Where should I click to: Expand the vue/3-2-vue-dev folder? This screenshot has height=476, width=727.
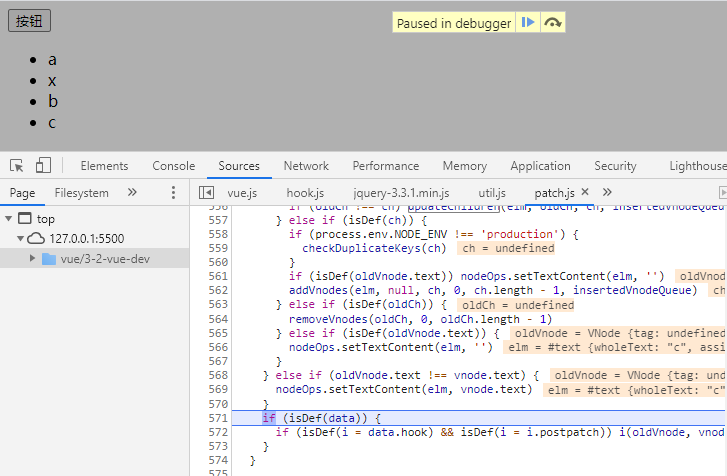pyautogui.click(x=32, y=258)
